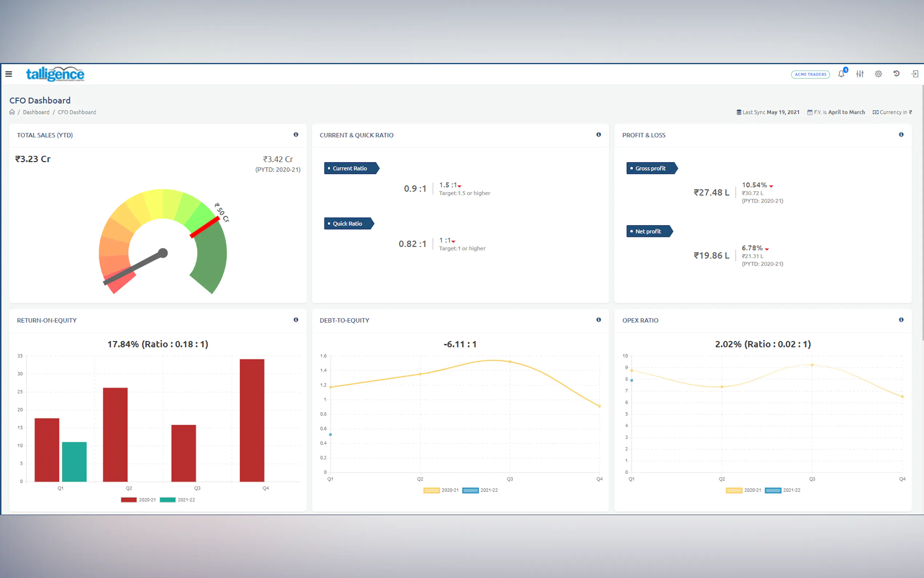Screen dimensions: 924x578
Task: Select the Current Ratio label tag
Action: pos(350,168)
